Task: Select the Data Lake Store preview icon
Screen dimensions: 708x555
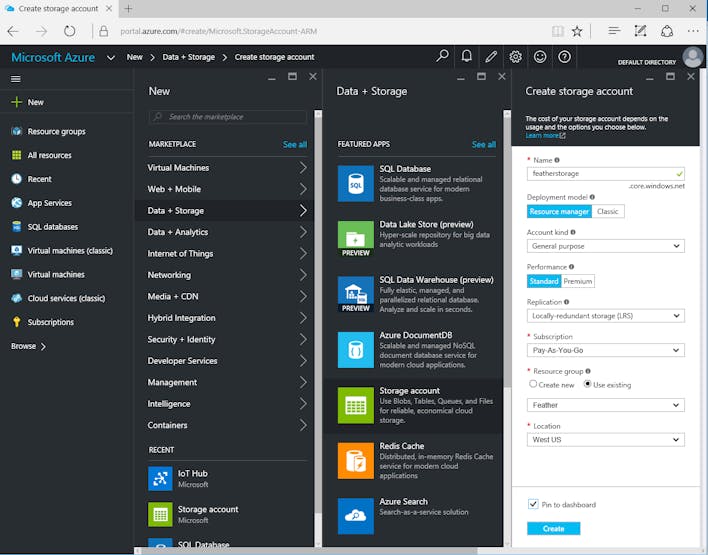Action: [x=355, y=239]
